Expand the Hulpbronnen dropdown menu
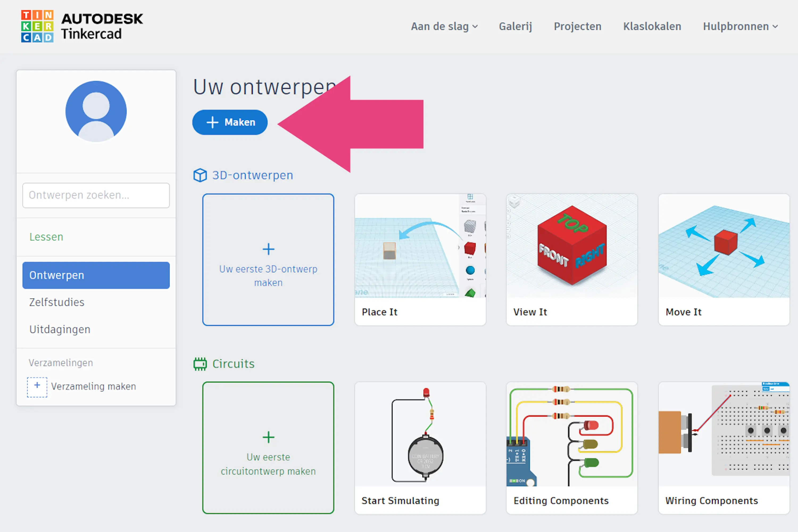The width and height of the screenshot is (798, 532). (740, 26)
